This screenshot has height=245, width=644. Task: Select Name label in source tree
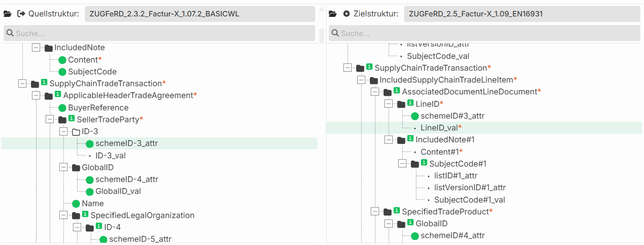[93, 203]
